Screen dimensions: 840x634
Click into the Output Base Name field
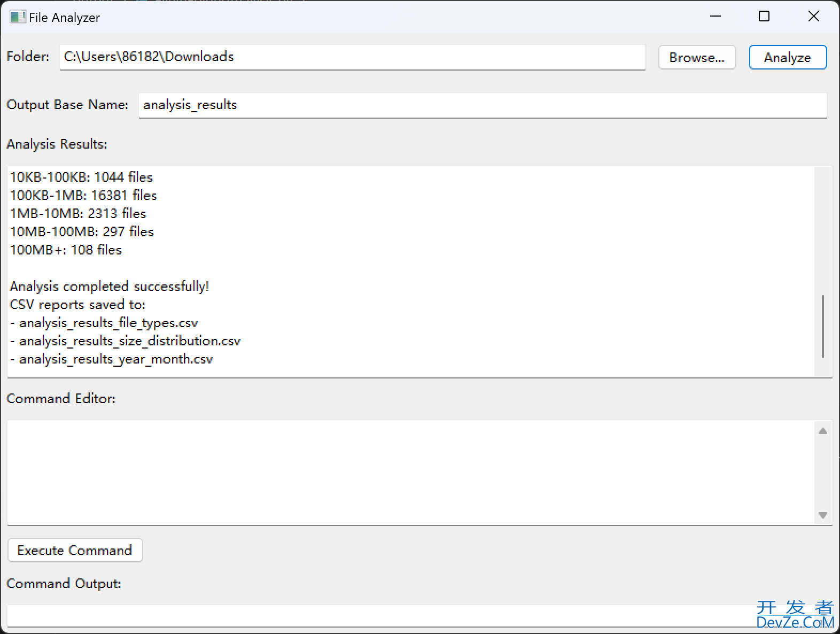(482, 105)
